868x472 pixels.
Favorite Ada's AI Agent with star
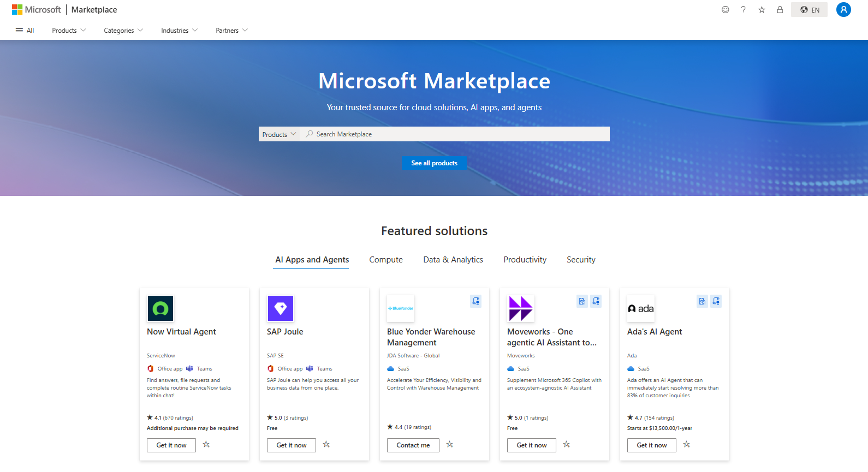click(687, 445)
